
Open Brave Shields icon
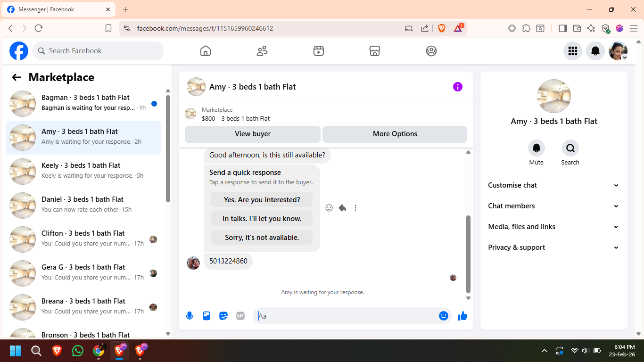pyautogui.click(x=442, y=28)
